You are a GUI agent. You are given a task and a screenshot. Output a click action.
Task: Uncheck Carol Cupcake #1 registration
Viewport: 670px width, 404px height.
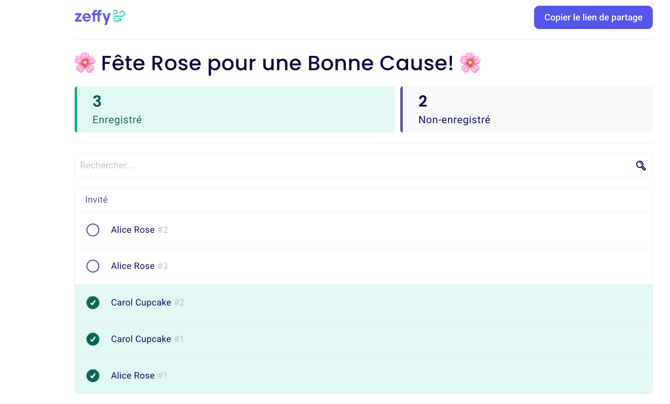pyautogui.click(x=93, y=339)
